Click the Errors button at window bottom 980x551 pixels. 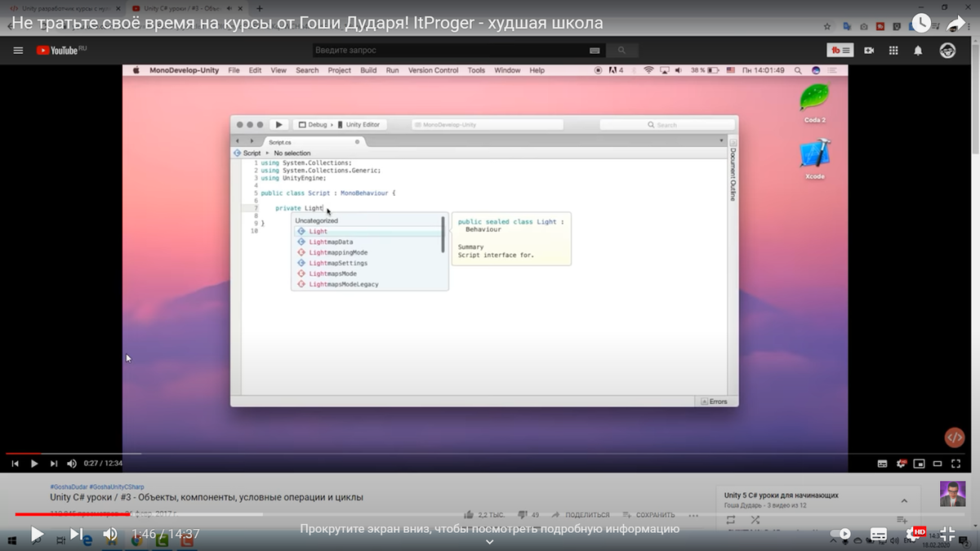click(x=713, y=402)
